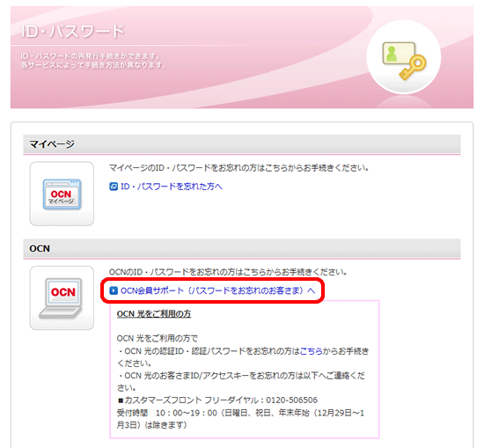
Task: Click the OCN 光をご利用の方 heading
Action: point(154,314)
